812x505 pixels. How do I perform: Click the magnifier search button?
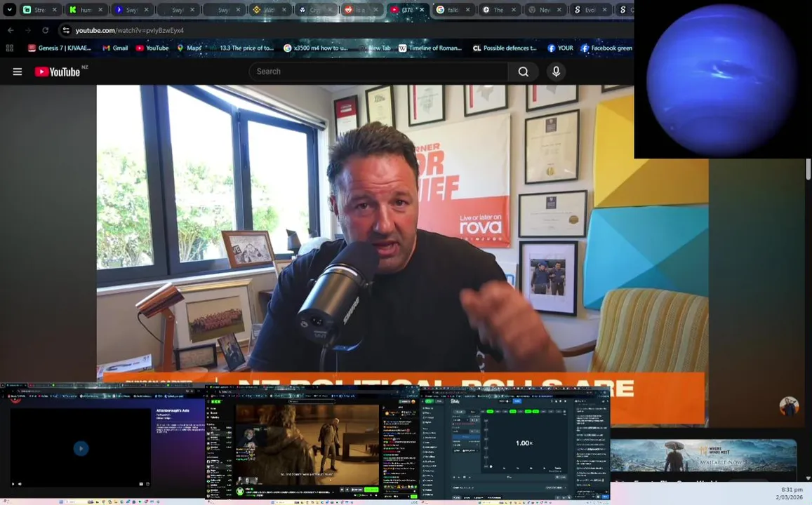[x=524, y=72]
